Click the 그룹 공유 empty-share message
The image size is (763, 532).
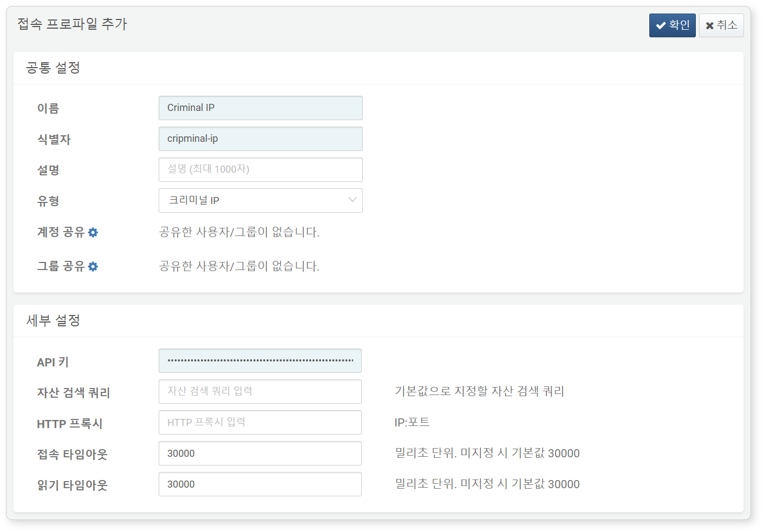pyautogui.click(x=239, y=266)
